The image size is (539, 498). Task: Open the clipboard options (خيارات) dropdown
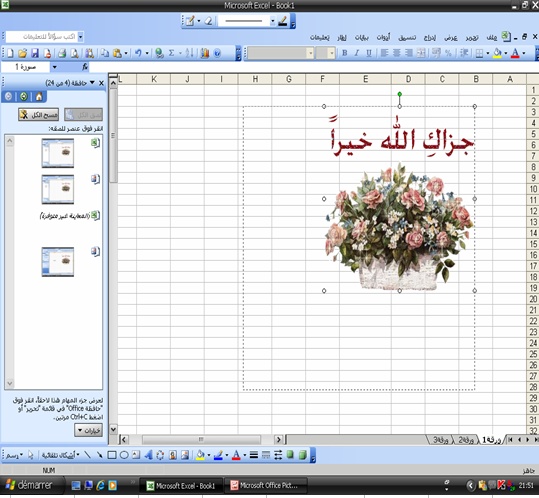[88, 430]
